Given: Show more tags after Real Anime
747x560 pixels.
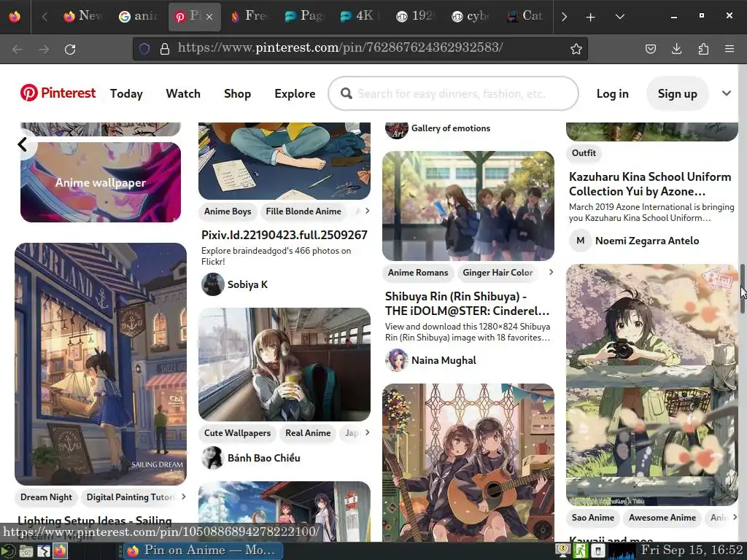Looking at the screenshot, I should pos(367,432).
